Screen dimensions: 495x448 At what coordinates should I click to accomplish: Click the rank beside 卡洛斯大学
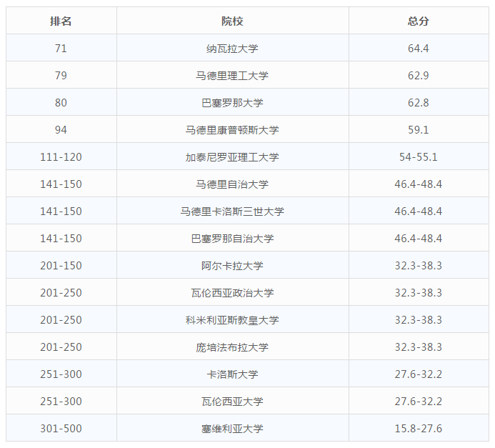pyautogui.click(x=61, y=374)
